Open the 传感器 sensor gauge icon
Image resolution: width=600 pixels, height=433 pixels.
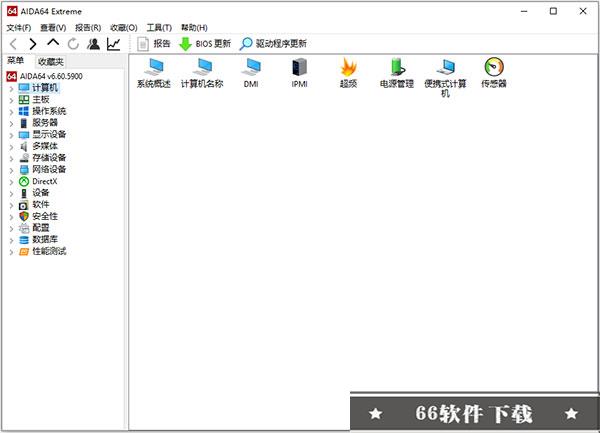tap(494, 73)
